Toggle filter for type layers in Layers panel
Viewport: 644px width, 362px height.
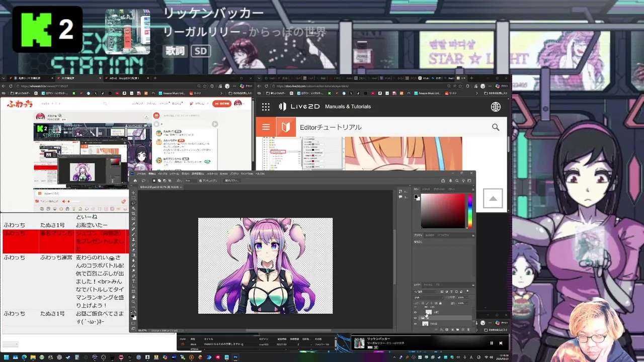pyautogui.click(x=451, y=292)
